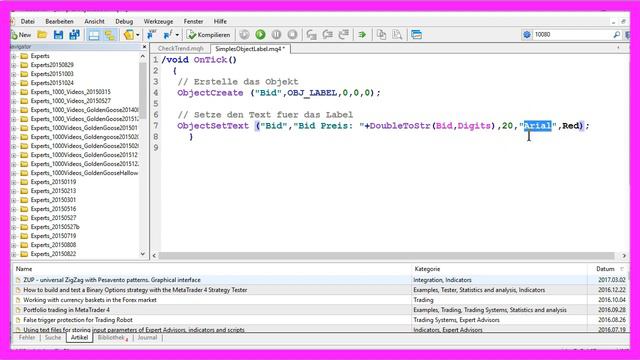Select the Experts_20150527b folder
The image size is (640, 360).
click(55, 227)
